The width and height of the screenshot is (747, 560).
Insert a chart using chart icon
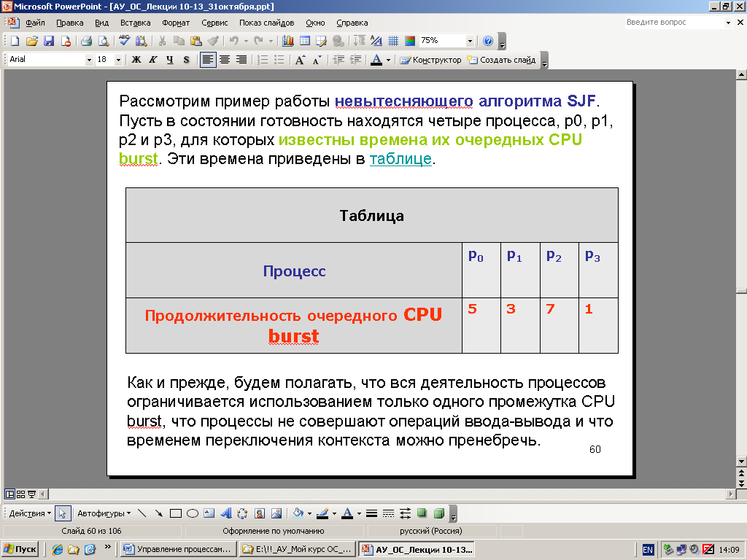coord(287,41)
